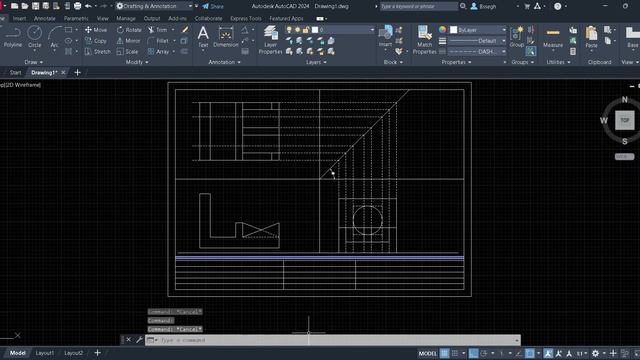Toggle the layer on/off lightbulb icon

(289, 30)
